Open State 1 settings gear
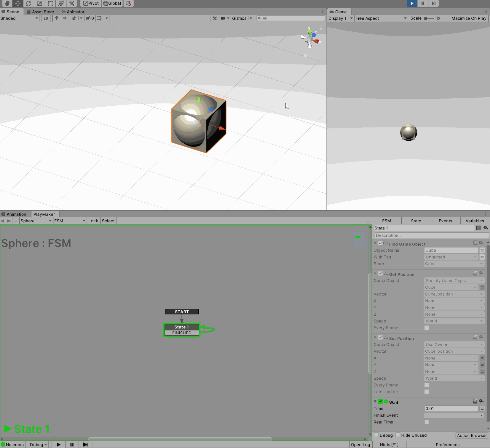 pos(485,228)
